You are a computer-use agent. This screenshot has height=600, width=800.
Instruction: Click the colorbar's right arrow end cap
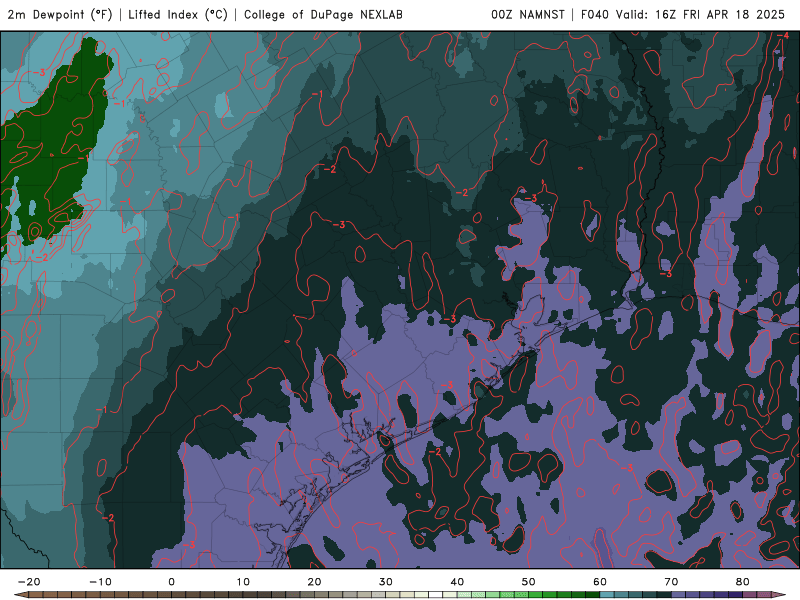click(x=779, y=595)
